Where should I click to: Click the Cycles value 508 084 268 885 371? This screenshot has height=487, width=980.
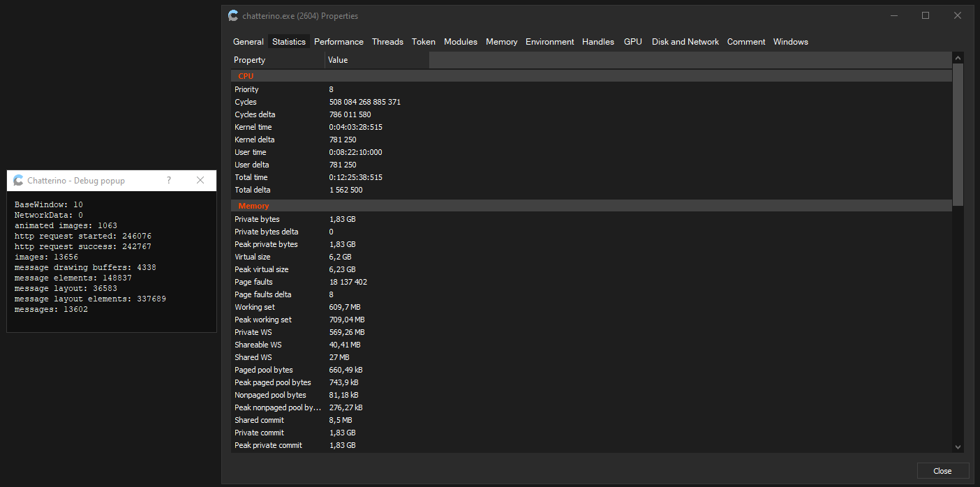tap(365, 102)
